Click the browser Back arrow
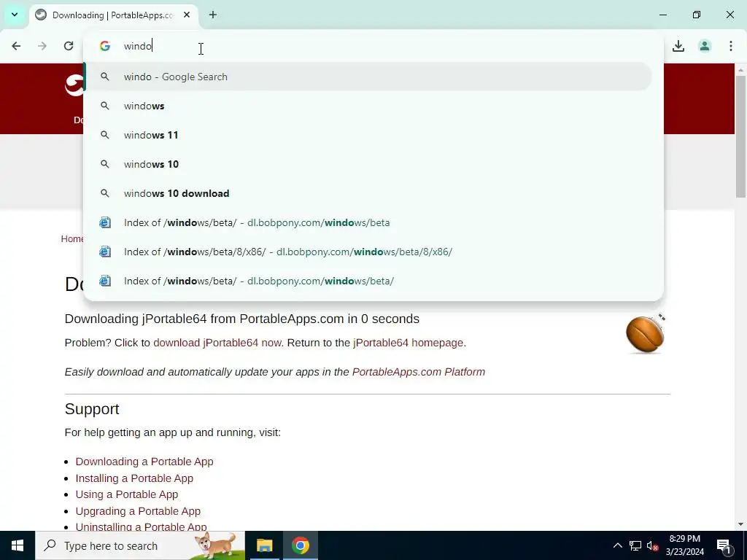 (x=16, y=46)
